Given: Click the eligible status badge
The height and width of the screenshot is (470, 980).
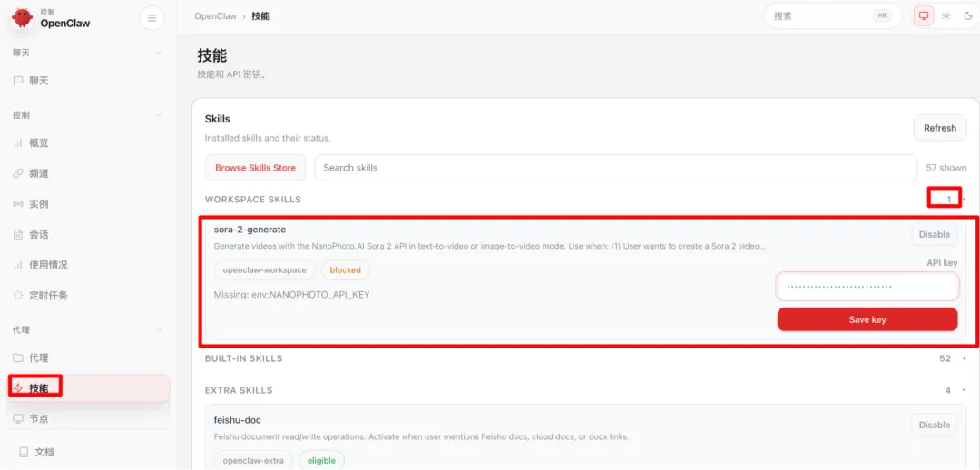Looking at the screenshot, I should [321, 461].
